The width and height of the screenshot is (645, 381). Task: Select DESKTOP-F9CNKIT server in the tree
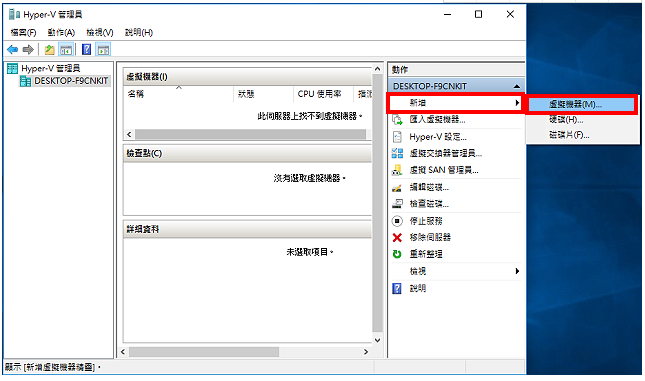[x=71, y=81]
